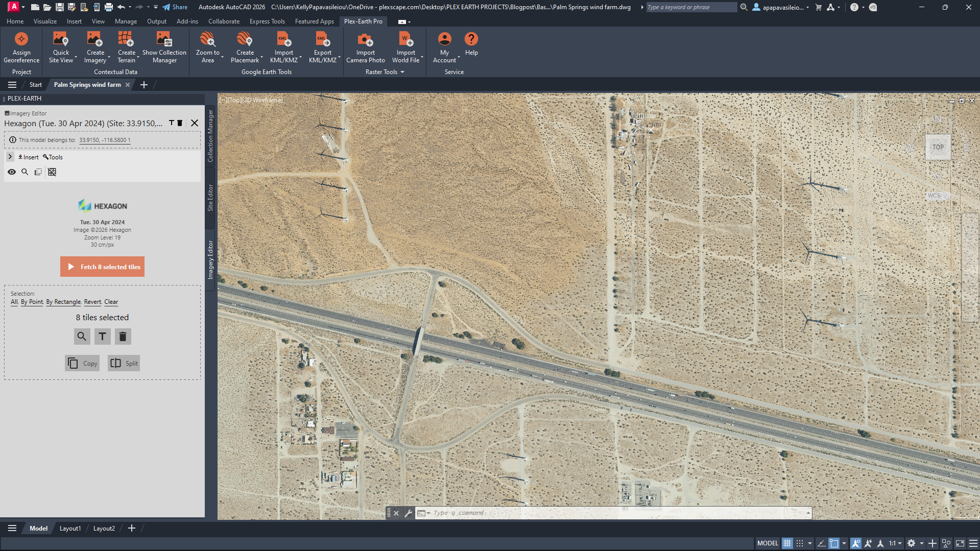Delete selected tiles with the trash button

(x=123, y=337)
